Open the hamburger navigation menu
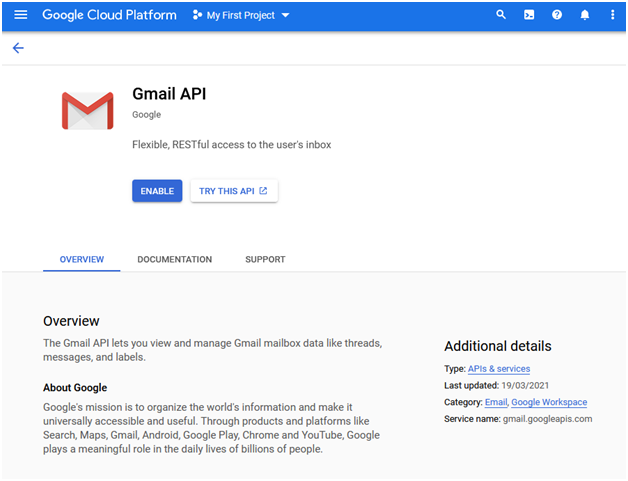628x481 pixels. 20,15
